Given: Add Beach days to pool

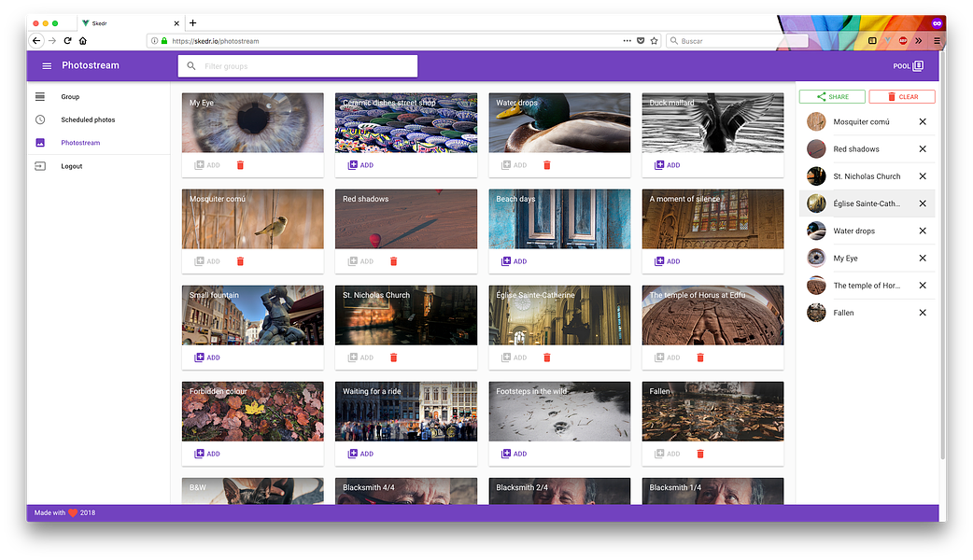Looking at the screenshot, I should coord(514,261).
